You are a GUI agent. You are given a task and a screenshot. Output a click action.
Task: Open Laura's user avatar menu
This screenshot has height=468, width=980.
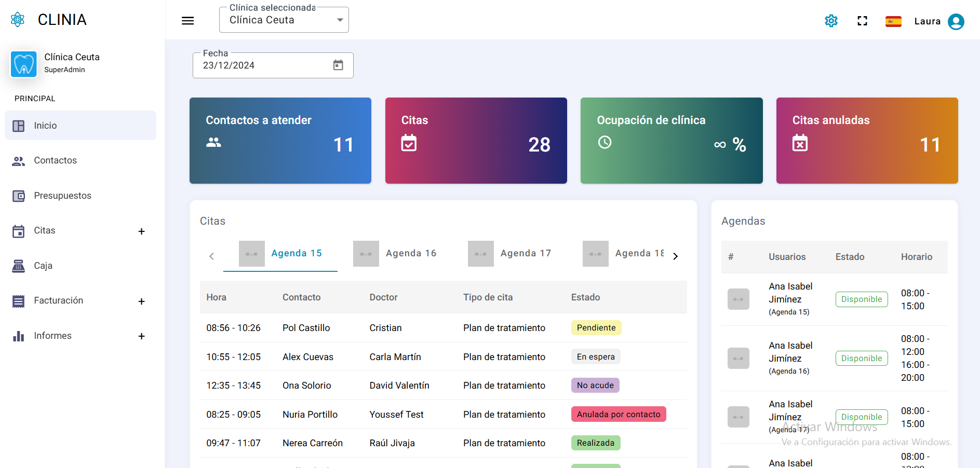(956, 21)
